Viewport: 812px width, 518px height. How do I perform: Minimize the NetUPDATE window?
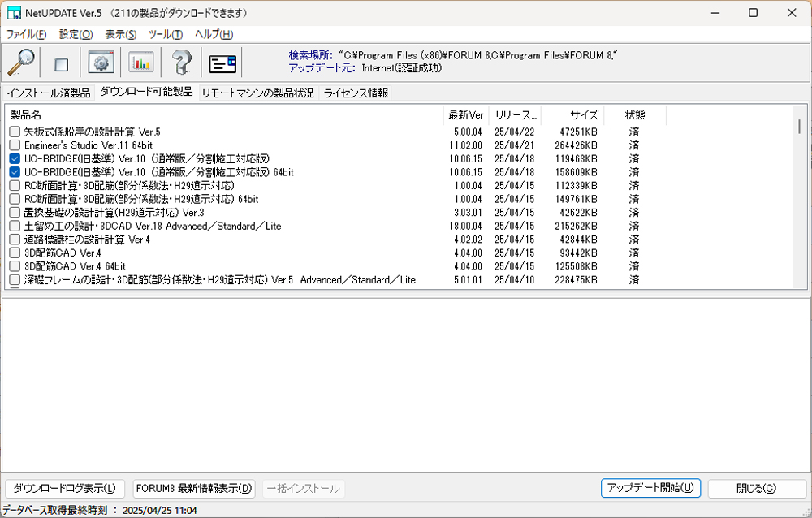715,13
